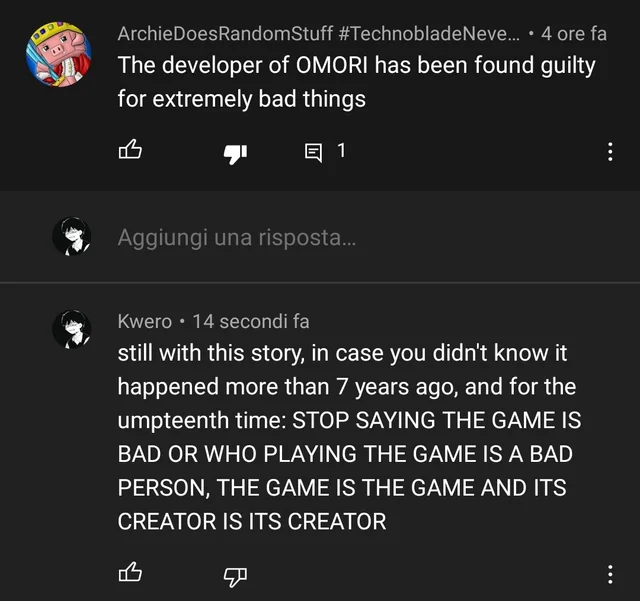
Task: Tap the '4 ore fa' timestamp
Action: 573,34
